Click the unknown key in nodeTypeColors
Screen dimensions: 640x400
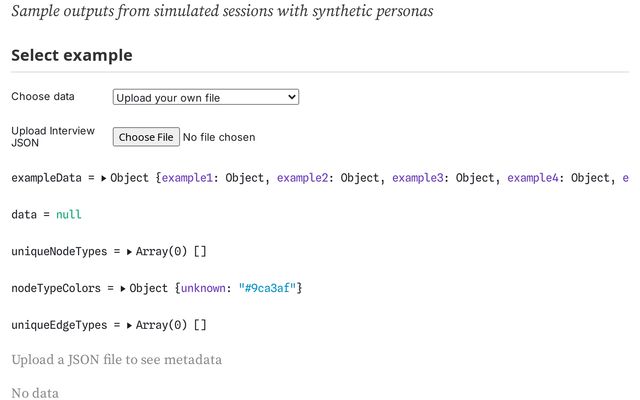tap(203, 288)
